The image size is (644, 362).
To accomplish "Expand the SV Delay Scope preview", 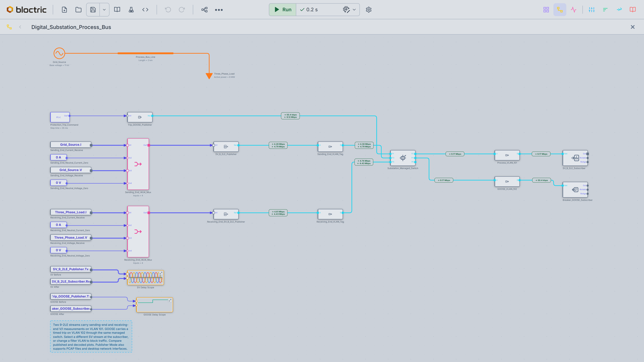I will tap(161, 273).
